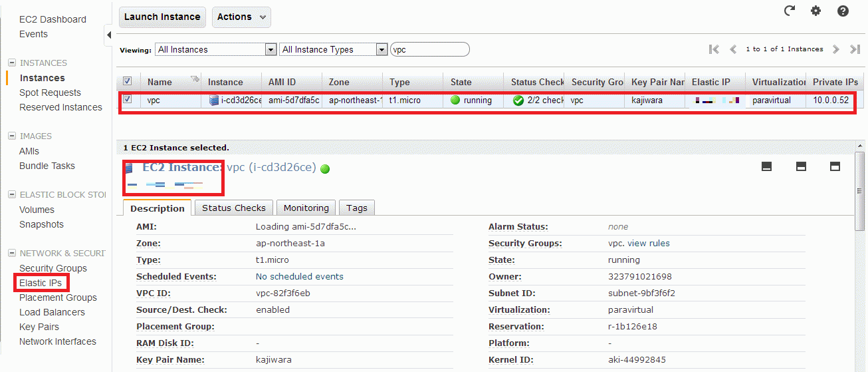The height and width of the screenshot is (372, 868).
Task: Split the details pane to half height
Action: point(801,166)
